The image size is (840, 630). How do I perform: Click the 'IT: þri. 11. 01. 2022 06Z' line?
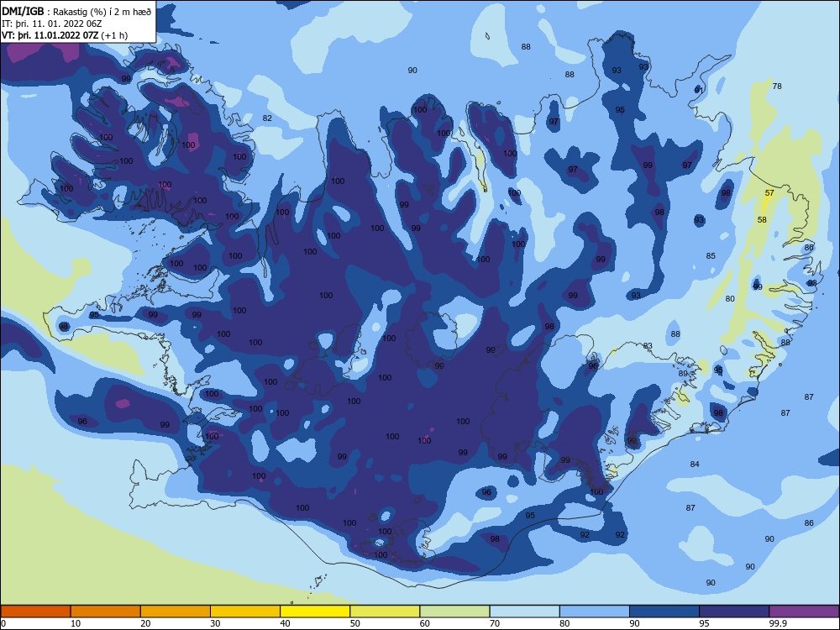click(51, 24)
